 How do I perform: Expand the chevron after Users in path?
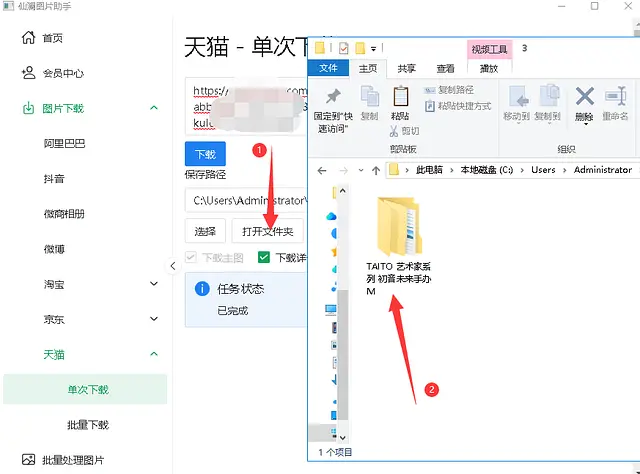564,170
